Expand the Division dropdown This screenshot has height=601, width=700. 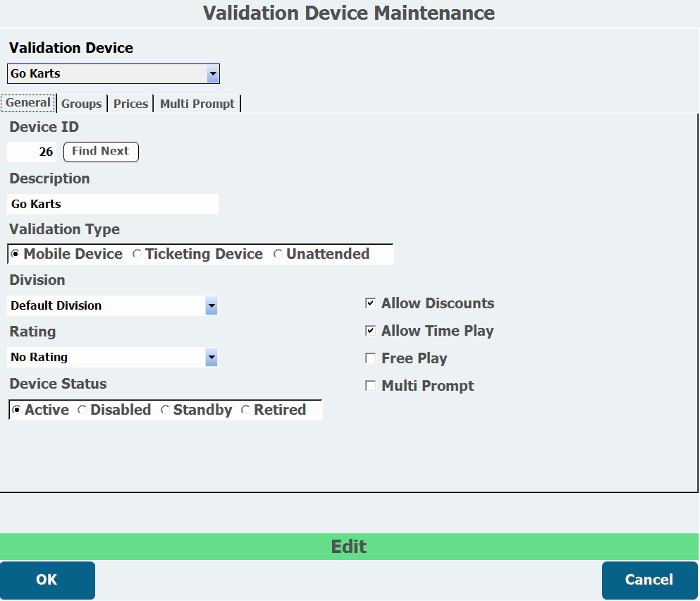211,306
